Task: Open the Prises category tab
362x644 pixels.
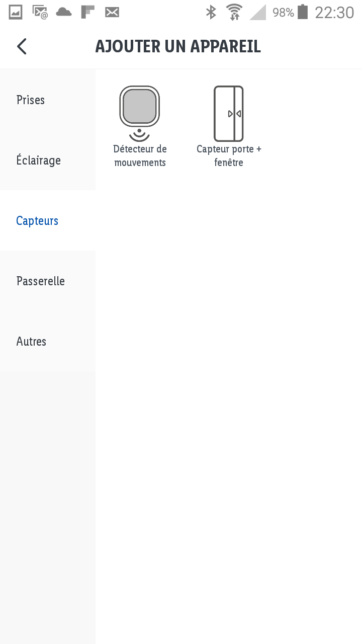Action: pos(48,100)
